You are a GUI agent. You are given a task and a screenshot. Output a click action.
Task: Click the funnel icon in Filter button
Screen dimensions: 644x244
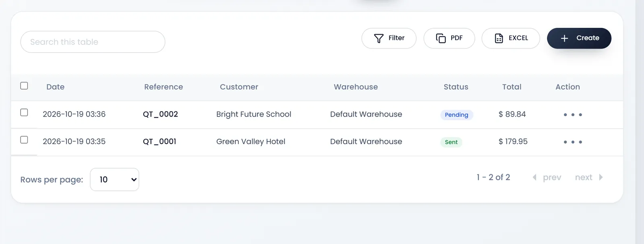(x=379, y=38)
